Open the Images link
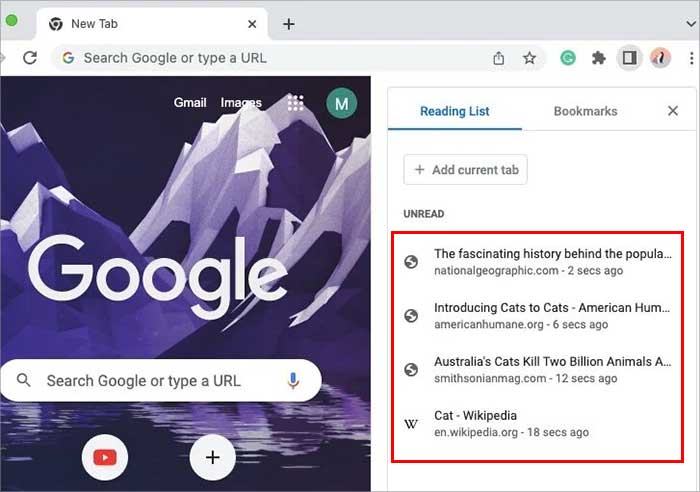The height and width of the screenshot is (492, 700). 241,102
